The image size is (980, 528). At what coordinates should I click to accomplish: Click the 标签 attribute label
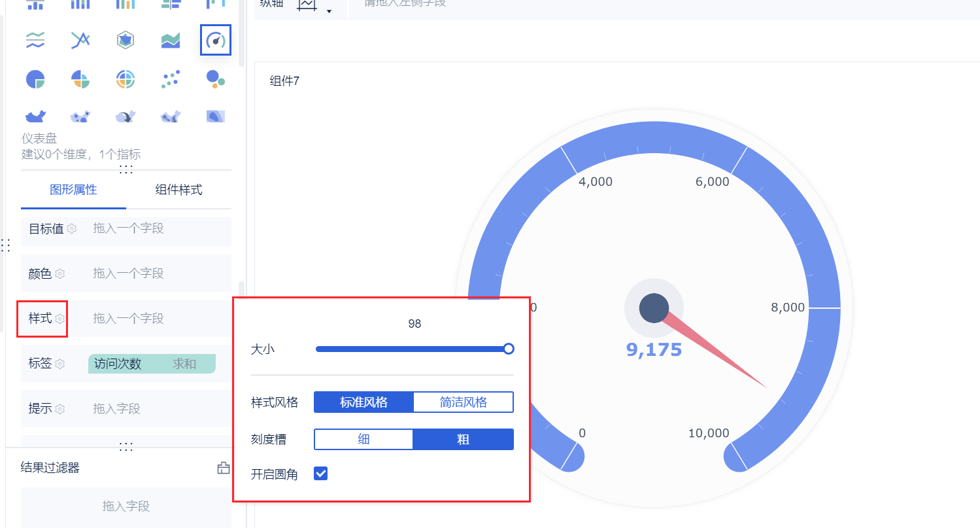pyautogui.click(x=40, y=364)
